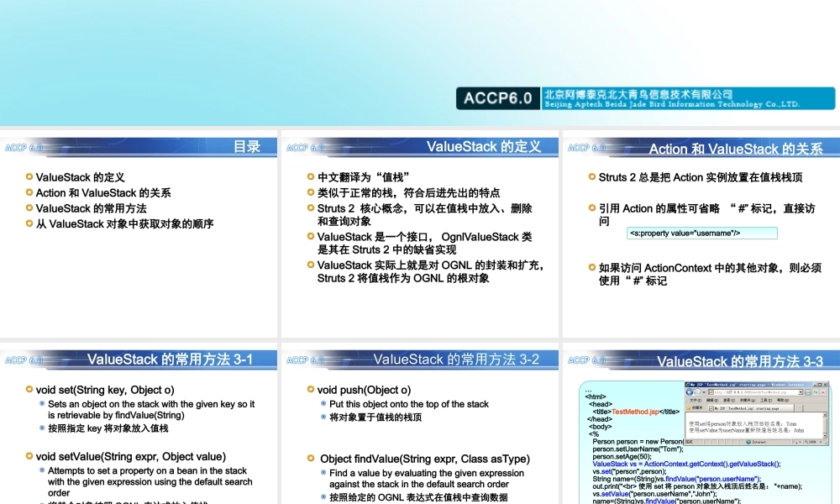The width and height of the screenshot is (840, 504).
Task: Click the page icon next to the TestMethod.jsp URL
Action: click(711, 392)
